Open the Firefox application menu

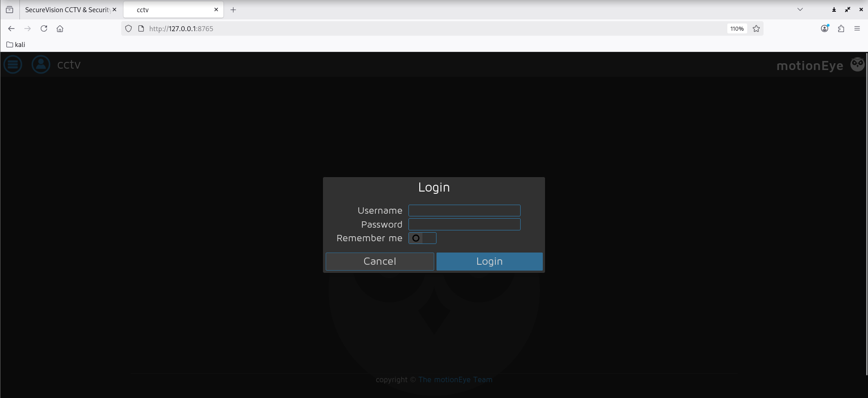pos(857,28)
